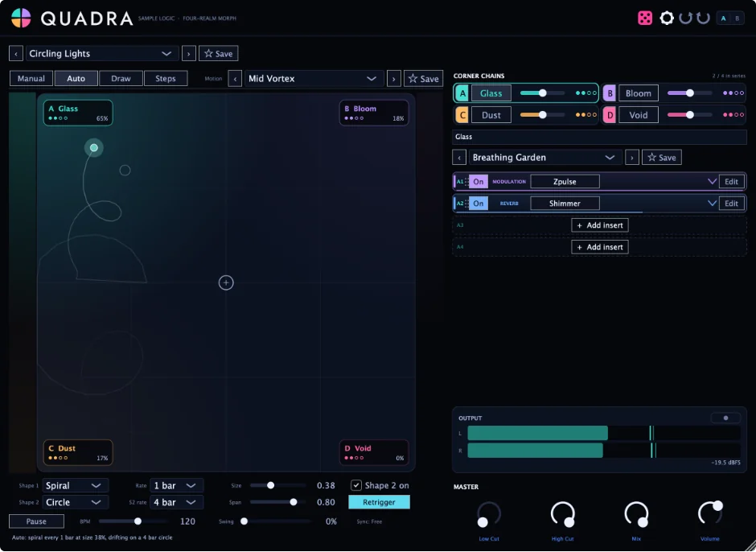The image size is (756, 552).
Task: Select the Dust corner chain
Action: point(491,115)
